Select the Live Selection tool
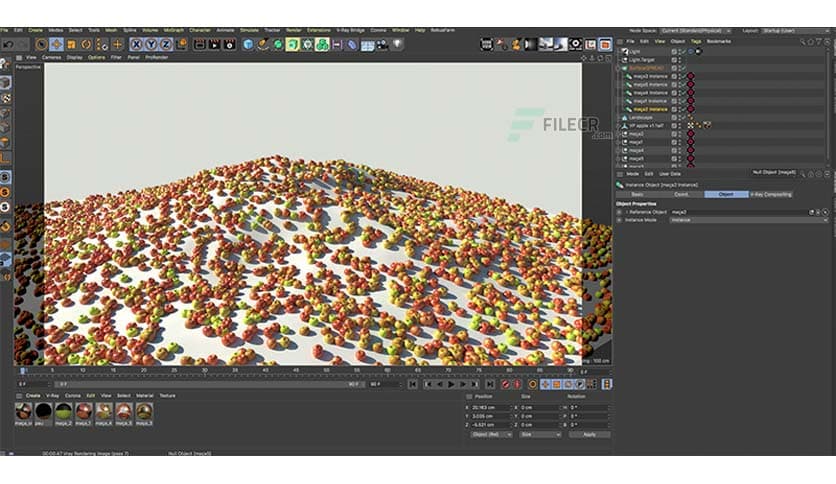 pyautogui.click(x=41, y=45)
